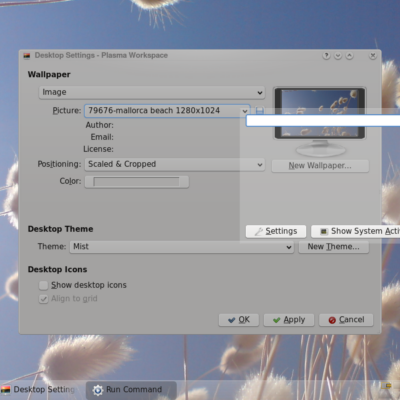Open the wallpaper type dropdown showing Image
The width and height of the screenshot is (400, 400).
(x=152, y=92)
